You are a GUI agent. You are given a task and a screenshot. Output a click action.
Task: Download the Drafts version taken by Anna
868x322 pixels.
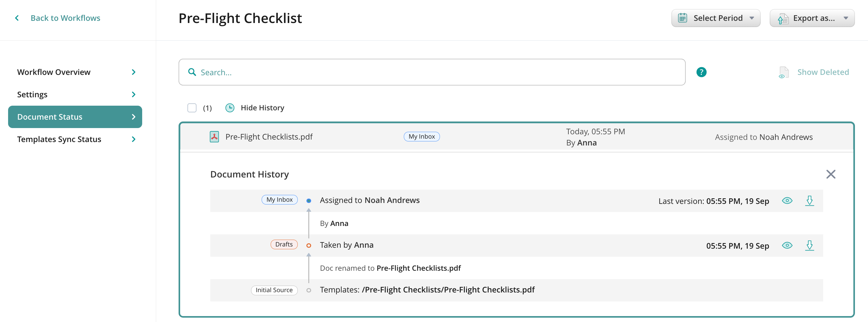(x=810, y=245)
